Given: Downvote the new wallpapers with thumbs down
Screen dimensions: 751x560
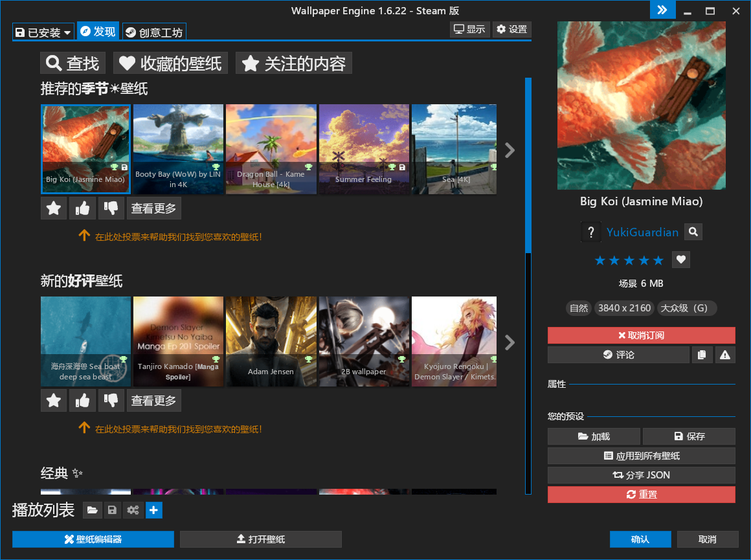Looking at the screenshot, I should tap(111, 400).
